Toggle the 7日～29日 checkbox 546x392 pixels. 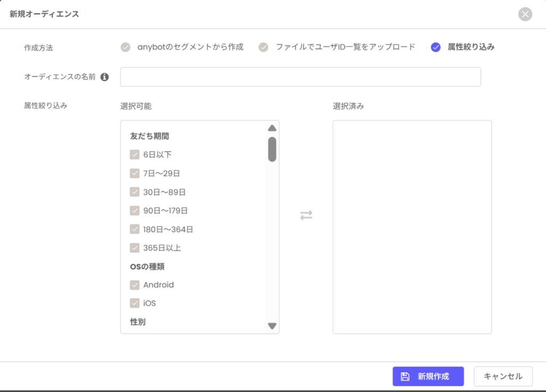pyautogui.click(x=135, y=173)
